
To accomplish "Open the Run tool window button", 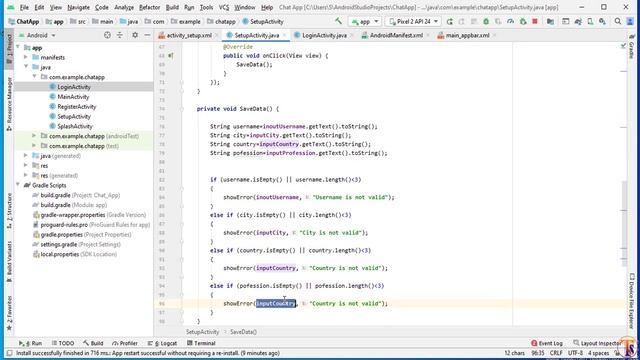I will 31,343.
